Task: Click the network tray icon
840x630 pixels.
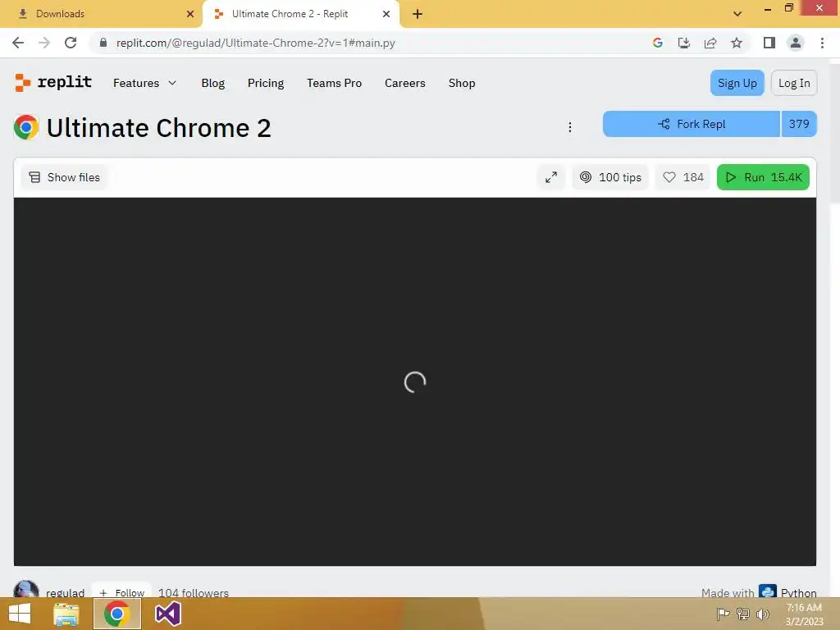Action: [743, 614]
